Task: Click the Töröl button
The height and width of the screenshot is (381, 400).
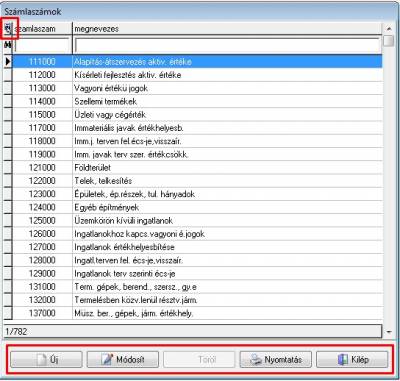Action: coord(199,360)
